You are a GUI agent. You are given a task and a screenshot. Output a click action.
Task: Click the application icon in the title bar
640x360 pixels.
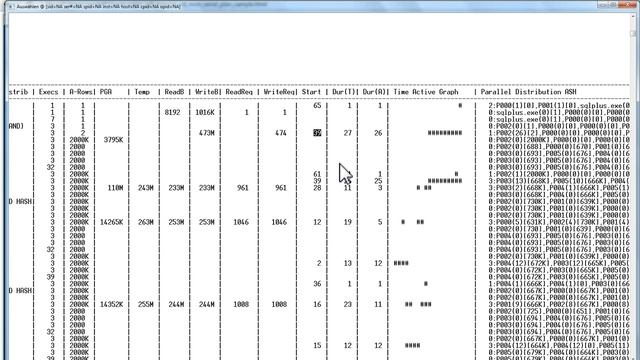click(11, 7)
